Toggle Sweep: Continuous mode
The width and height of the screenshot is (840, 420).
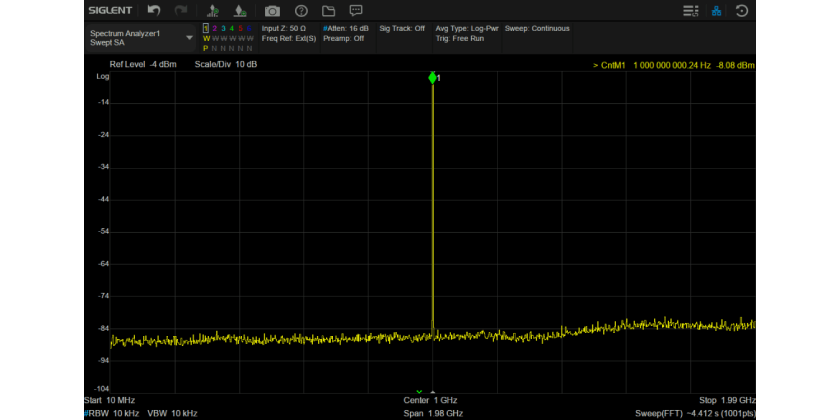(537, 28)
